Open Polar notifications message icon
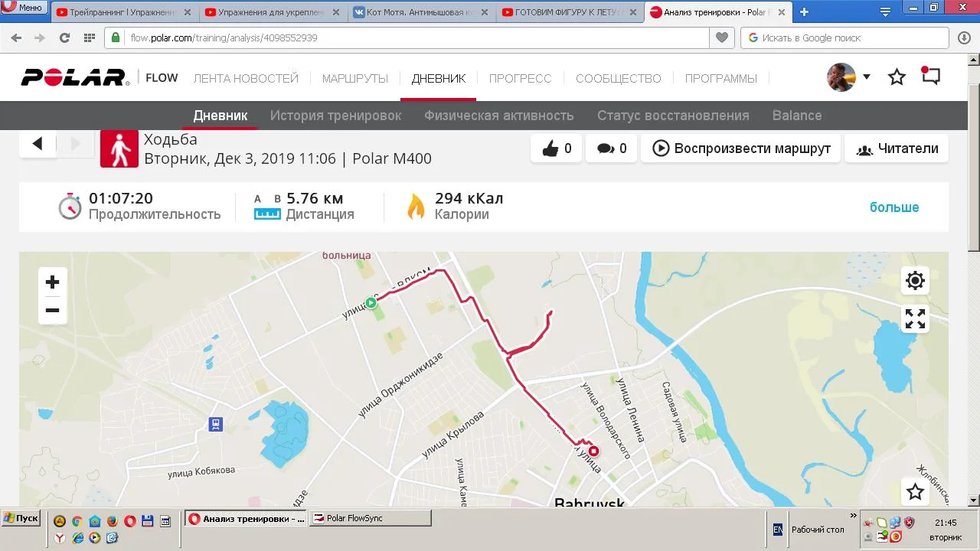Viewport: 980px width, 551px height. [x=930, y=76]
